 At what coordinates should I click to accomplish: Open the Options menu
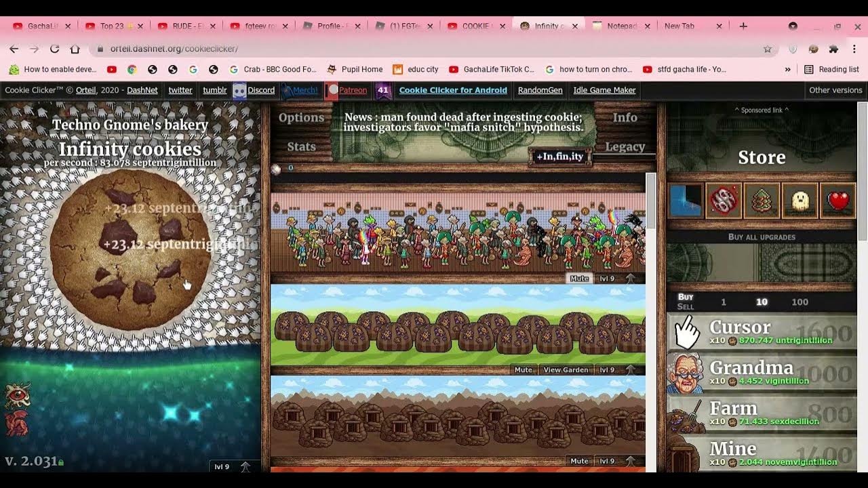click(301, 118)
